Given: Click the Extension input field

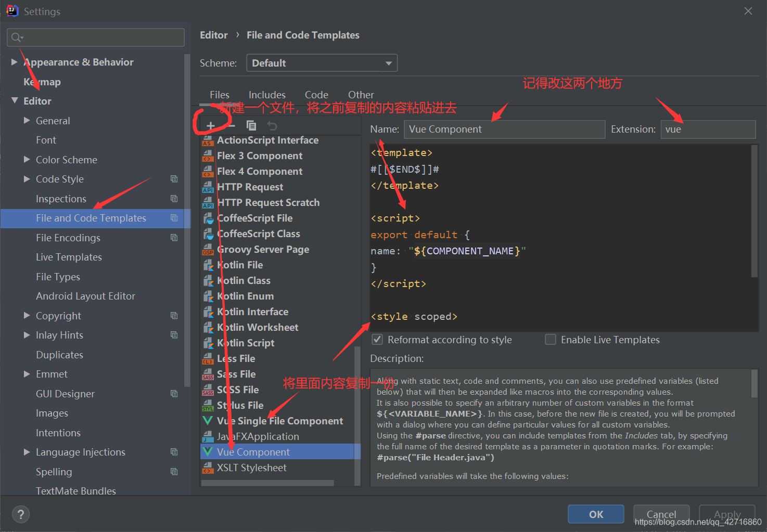Looking at the screenshot, I should coord(708,129).
